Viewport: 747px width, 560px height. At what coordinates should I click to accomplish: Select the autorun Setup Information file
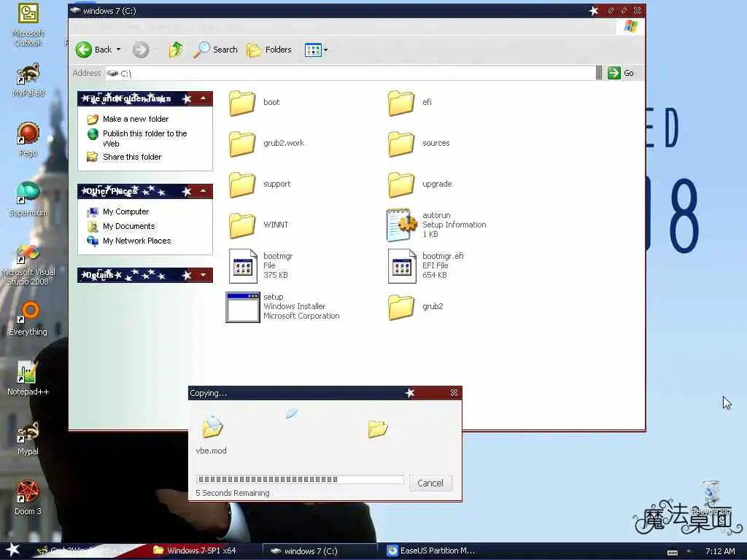[x=436, y=225]
